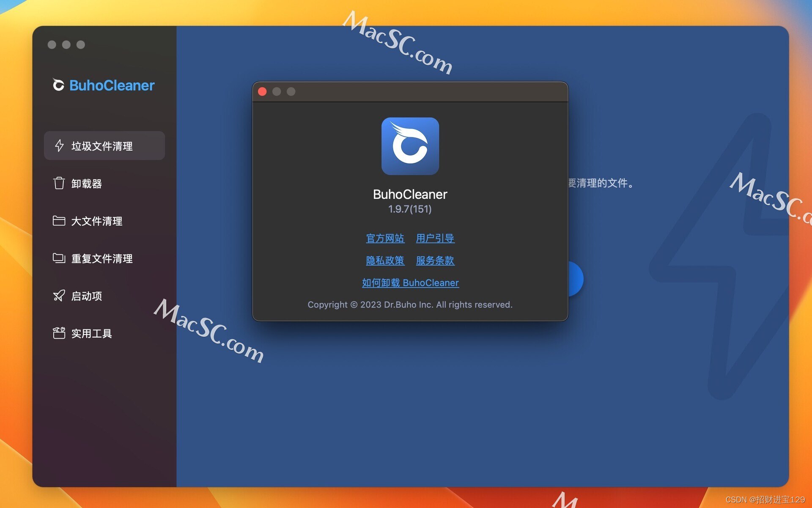
Task: Click the BuhoCleaner app icon in About dialog
Action: pos(410,146)
